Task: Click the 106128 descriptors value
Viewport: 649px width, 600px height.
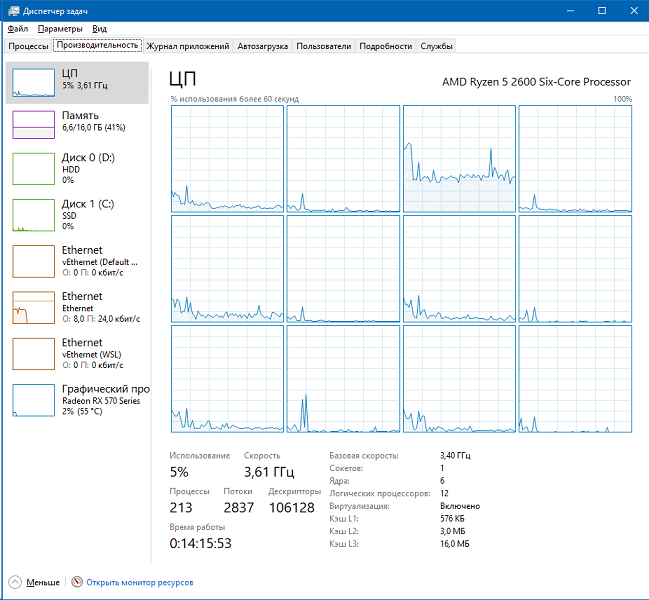Action: (x=292, y=507)
